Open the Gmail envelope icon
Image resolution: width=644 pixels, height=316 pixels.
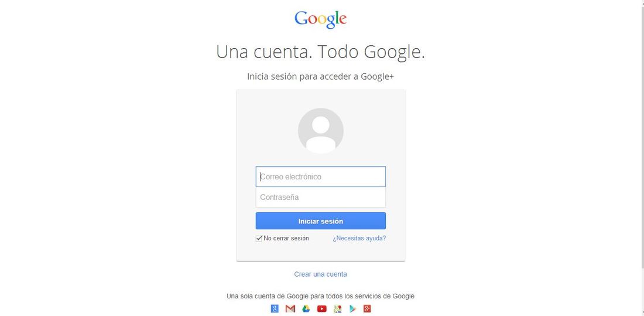pyautogui.click(x=290, y=308)
